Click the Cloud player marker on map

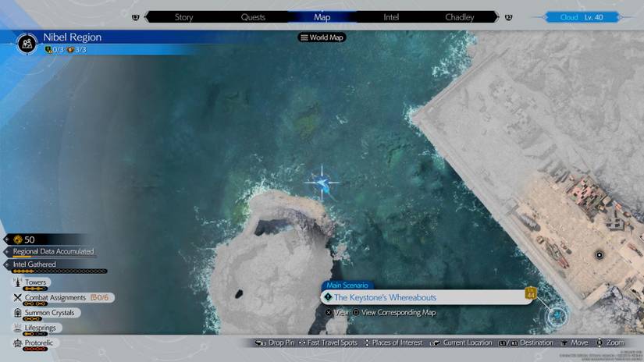tap(322, 185)
